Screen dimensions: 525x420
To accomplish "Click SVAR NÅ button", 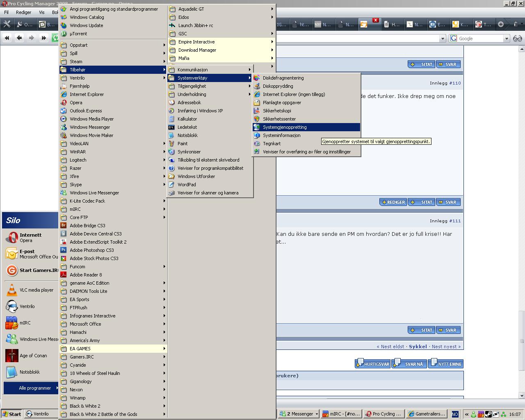I will point(409,363).
